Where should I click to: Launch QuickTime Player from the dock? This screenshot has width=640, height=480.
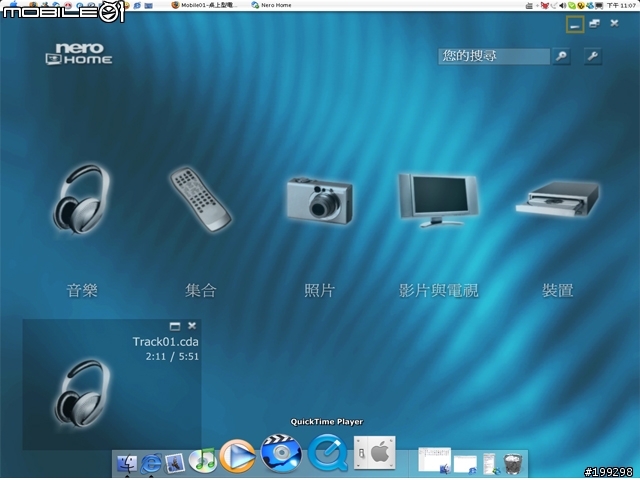(328, 453)
